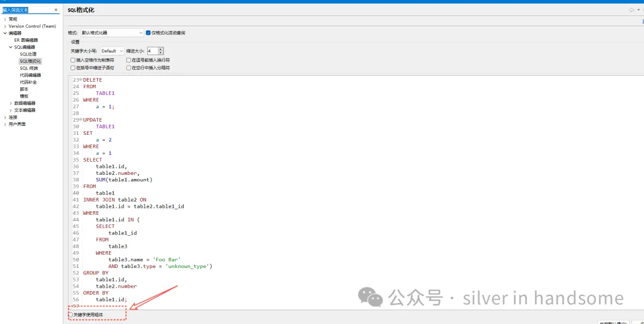Collapse the SQL编辑器 tree node
The image size is (644, 324).
tap(11, 47)
